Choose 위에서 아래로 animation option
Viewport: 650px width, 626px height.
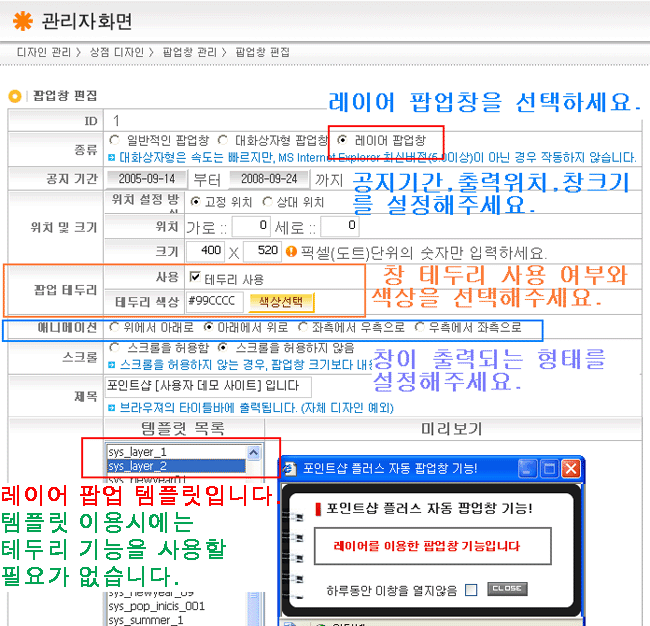[114, 327]
